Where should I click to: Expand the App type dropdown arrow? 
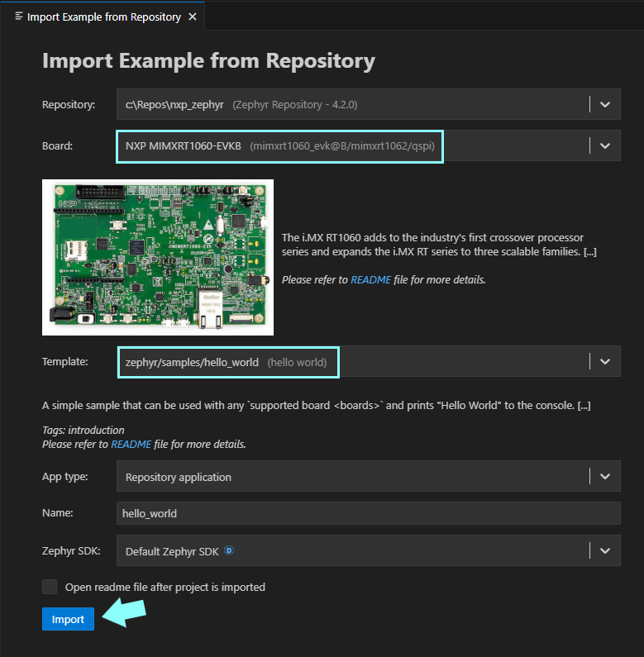tap(605, 476)
